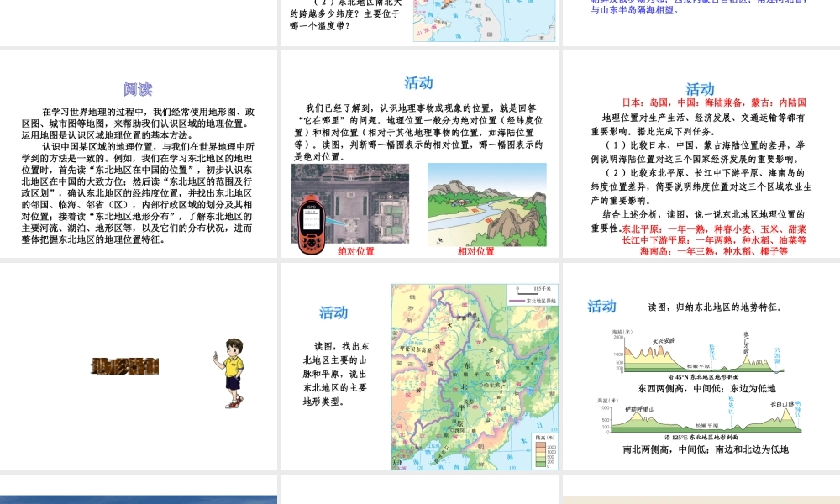Click task text （2）比较东北平原、长江中下游平原
The image size is (840, 504).
701,186
